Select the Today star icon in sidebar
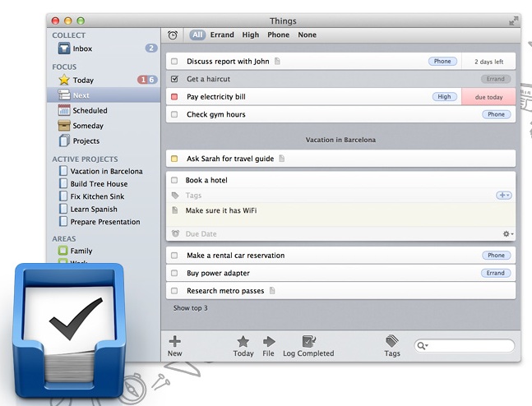The width and height of the screenshot is (532, 406). pyautogui.click(x=64, y=80)
